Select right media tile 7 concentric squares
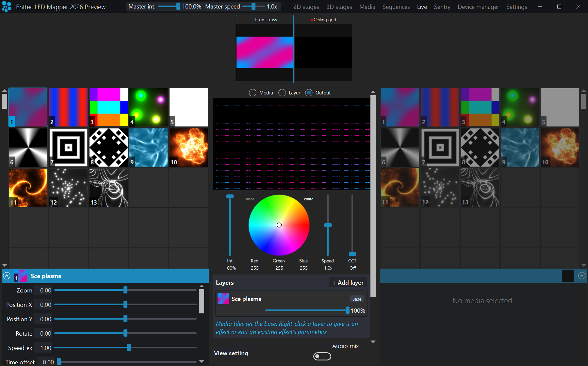 [440, 147]
